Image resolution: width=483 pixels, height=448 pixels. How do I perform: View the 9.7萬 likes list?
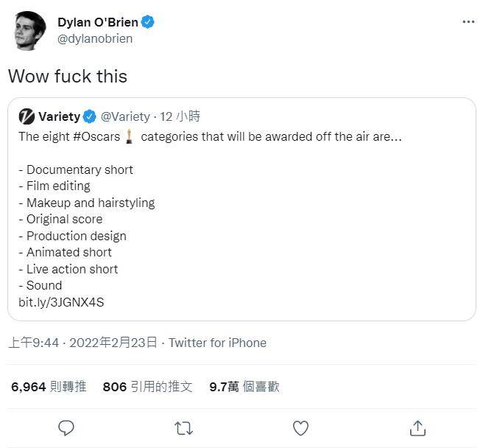(244, 386)
